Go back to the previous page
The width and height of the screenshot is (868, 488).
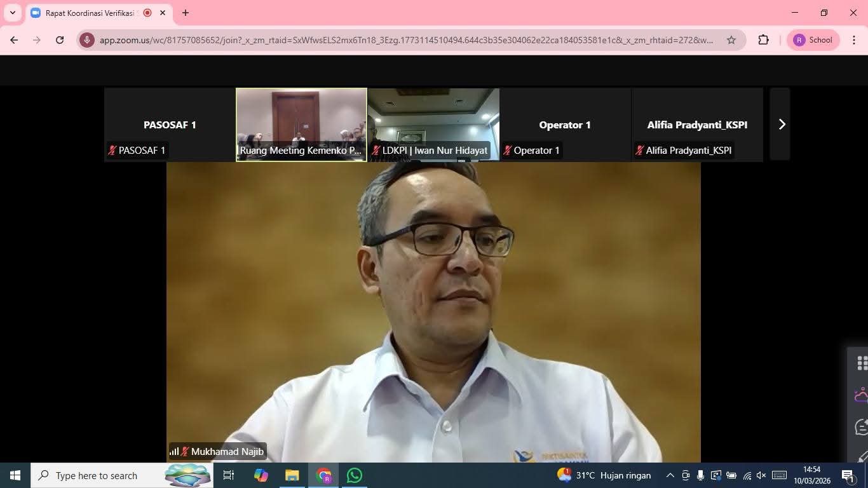tap(14, 40)
